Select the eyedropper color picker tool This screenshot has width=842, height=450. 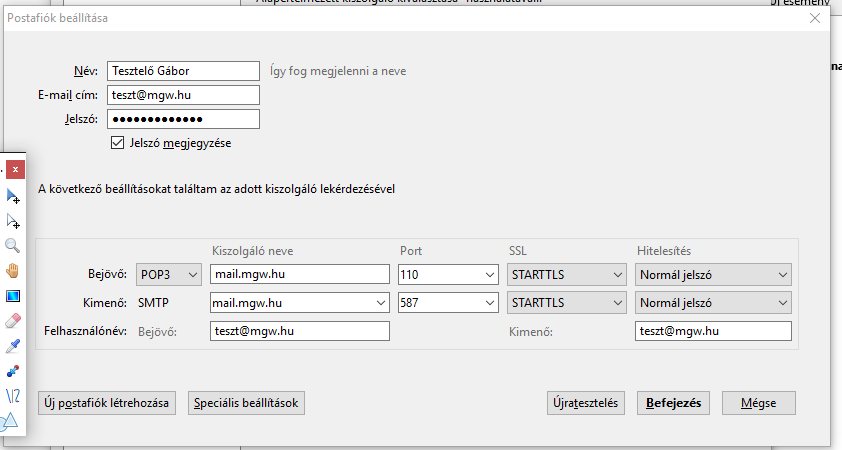[14, 346]
